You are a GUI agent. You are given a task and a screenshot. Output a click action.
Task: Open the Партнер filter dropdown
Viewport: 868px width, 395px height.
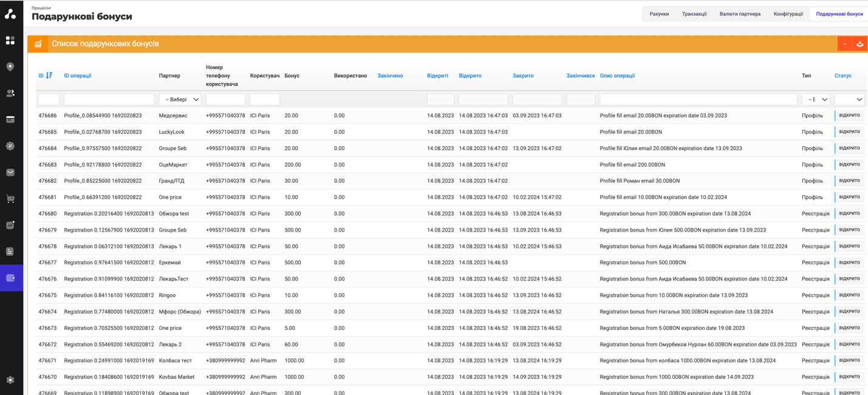[x=180, y=100]
